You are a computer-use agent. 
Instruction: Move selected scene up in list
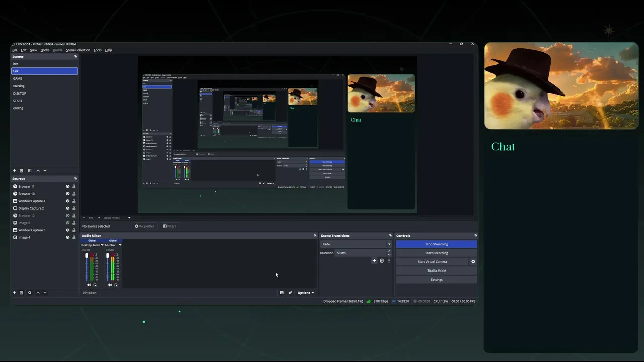38,171
